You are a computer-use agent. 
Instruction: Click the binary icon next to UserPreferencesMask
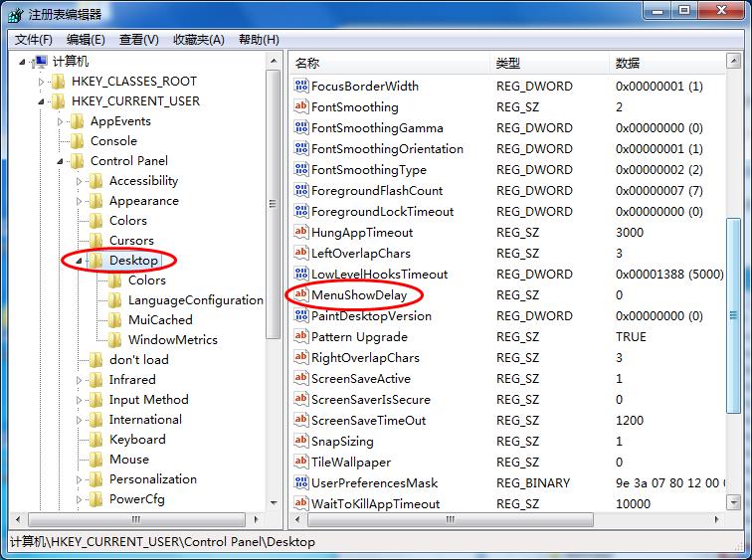coord(302,483)
